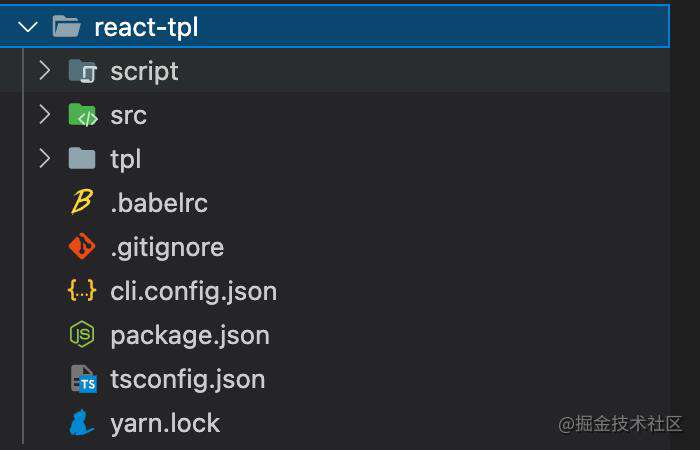Collapse the react-tpl root folder chevron

tap(28, 27)
